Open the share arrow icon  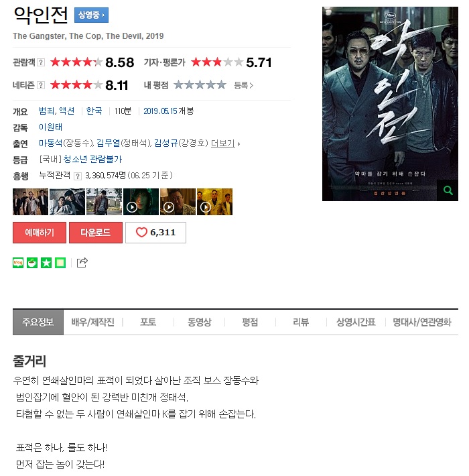[x=82, y=263]
